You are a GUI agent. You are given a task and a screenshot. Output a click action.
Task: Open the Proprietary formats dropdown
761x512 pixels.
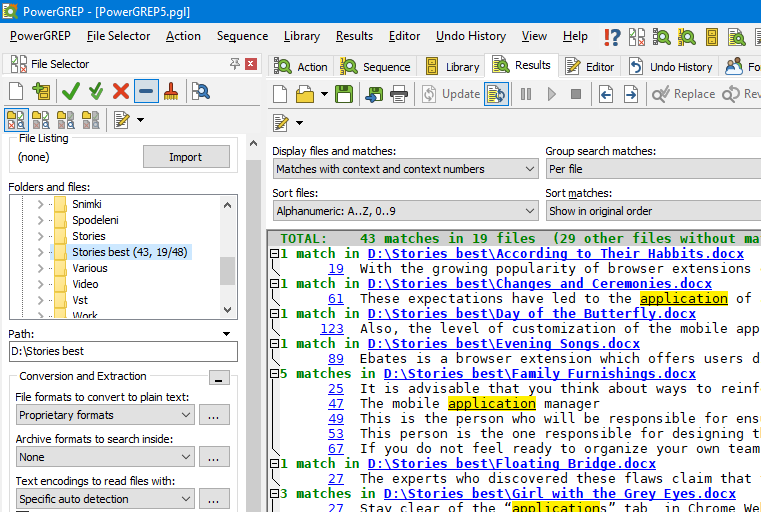tap(105, 415)
